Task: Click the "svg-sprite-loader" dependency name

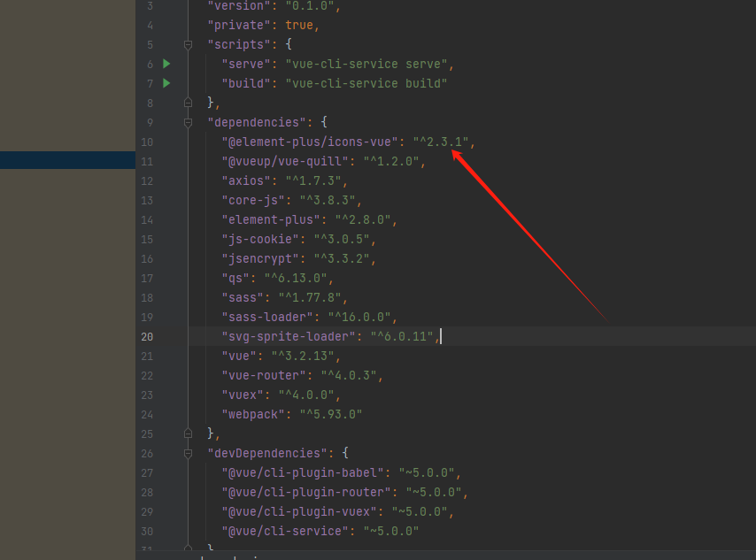Action: pyautogui.click(x=289, y=336)
